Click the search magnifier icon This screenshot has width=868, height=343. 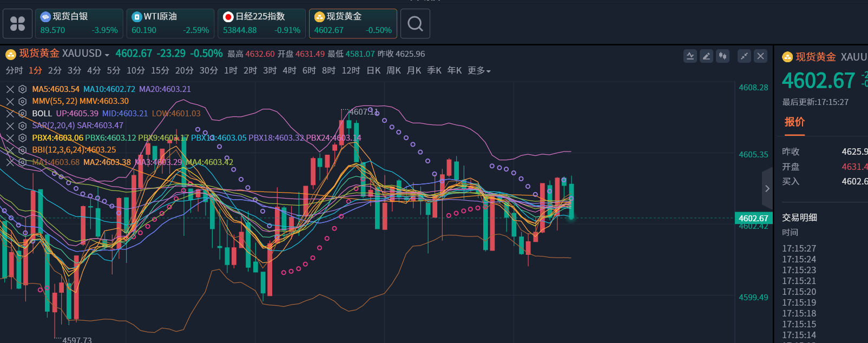pos(415,24)
